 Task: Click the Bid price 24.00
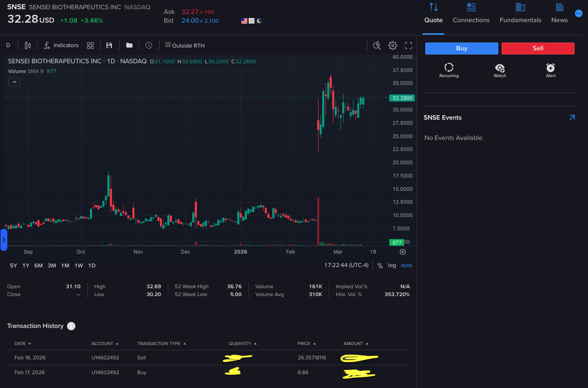tap(190, 21)
